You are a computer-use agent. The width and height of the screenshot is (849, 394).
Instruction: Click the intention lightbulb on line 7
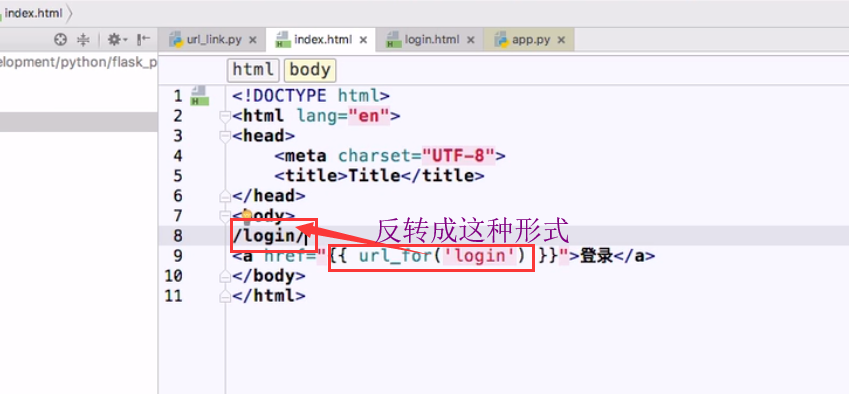point(246,215)
